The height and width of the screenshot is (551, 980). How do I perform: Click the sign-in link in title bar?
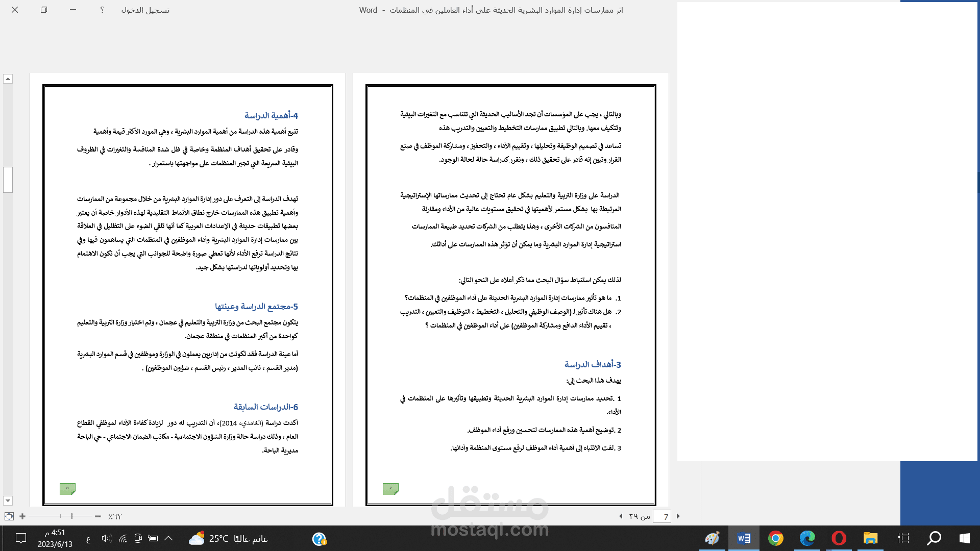[x=145, y=10]
